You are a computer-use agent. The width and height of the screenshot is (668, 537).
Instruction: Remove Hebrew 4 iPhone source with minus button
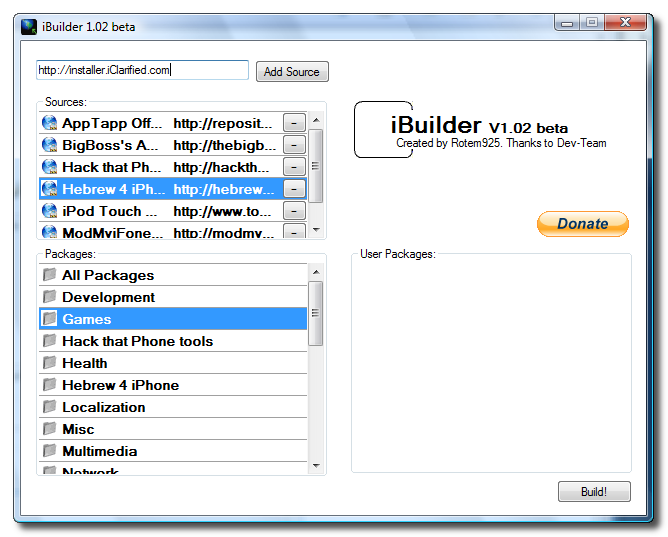tap(294, 189)
